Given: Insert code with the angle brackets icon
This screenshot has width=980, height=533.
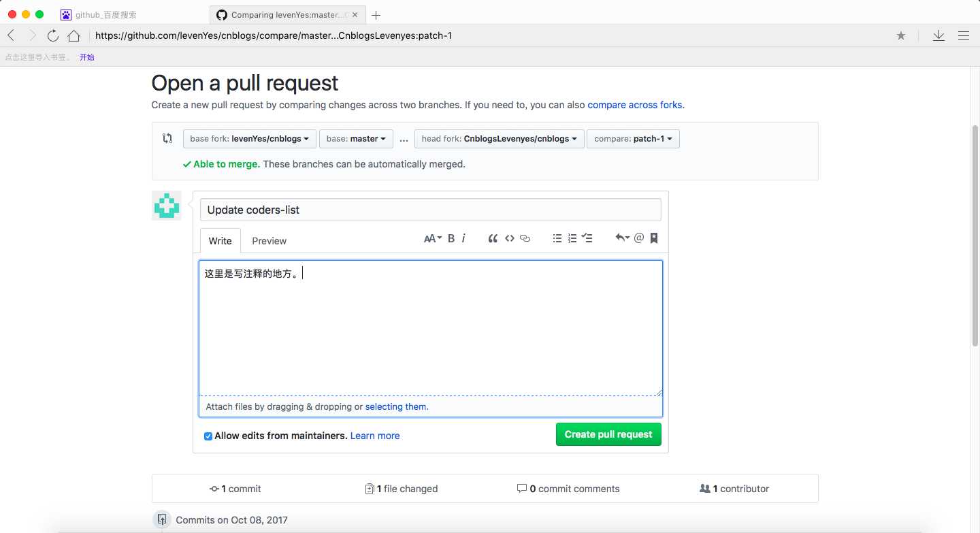Looking at the screenshot, I should tap(509, 238).
